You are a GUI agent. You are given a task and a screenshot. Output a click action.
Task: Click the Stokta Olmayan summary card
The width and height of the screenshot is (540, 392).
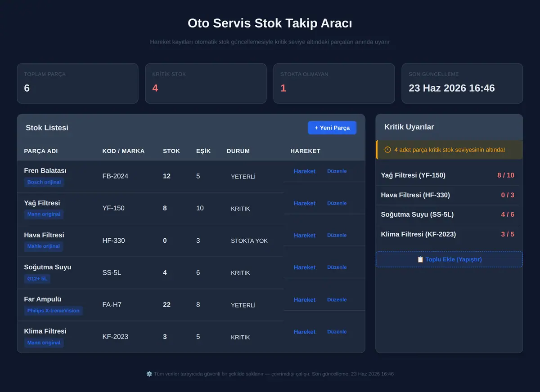click(x=334, y=83)
